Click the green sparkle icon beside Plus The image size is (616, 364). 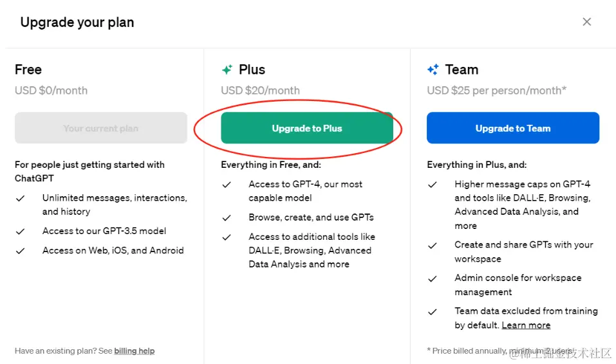[x=227, y=70]
